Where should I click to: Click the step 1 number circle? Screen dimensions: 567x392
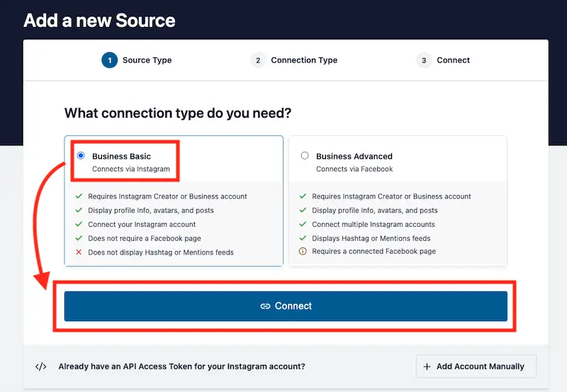point(110,60)
